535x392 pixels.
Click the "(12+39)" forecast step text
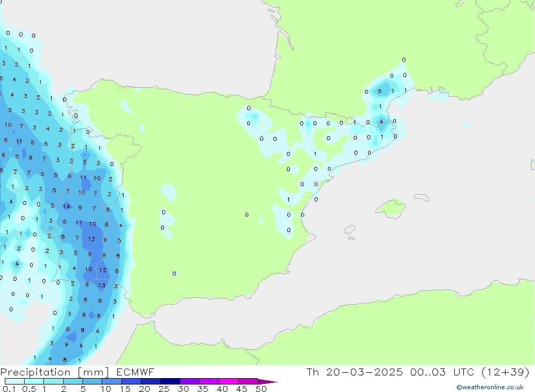(506, 372)
